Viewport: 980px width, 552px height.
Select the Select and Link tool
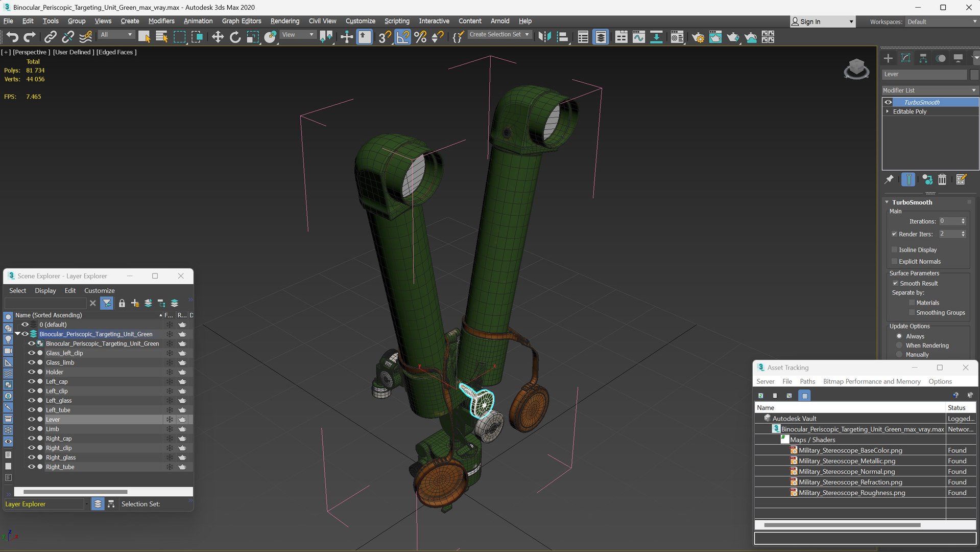(50, 37)
